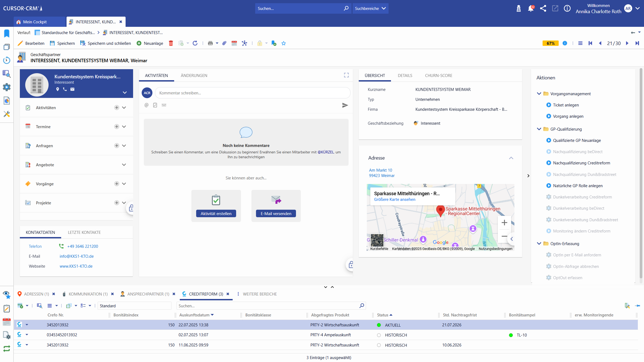Go to next record arrow
The height and width of the screenshot is (362, 644).
tap(627, 43)
